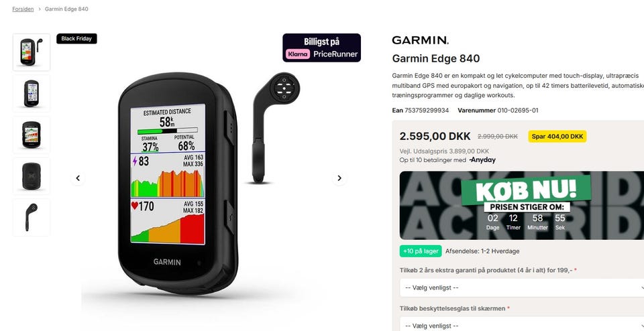Select fifth thumbnail showing the mount arm
This screenshot has width=644, height=331.
pyautogui.click(x=32, y=217)
